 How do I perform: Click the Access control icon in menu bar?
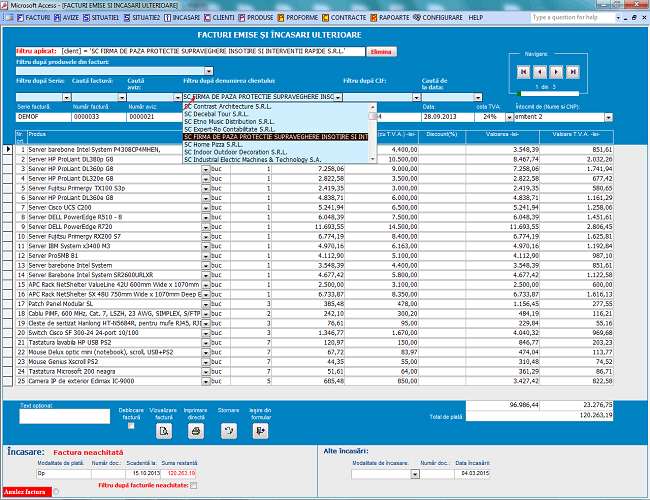[x=8, y=18]
